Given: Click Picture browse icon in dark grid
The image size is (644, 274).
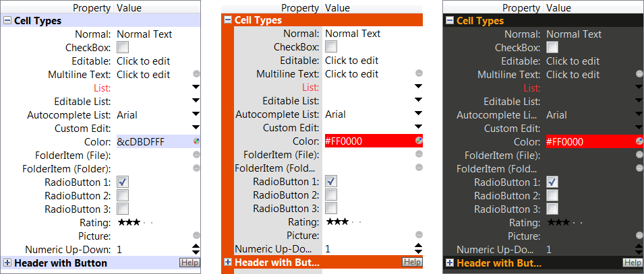Looking at the screenshot, I should pyautogui.click(x=639, y=236).
